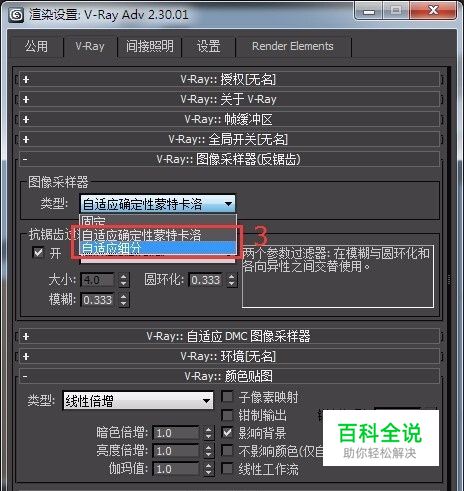Collapse the V-Ray:: 颜色贴图 rollout
Viewport: 464px width, 491px height.
(x=229, y=376)
